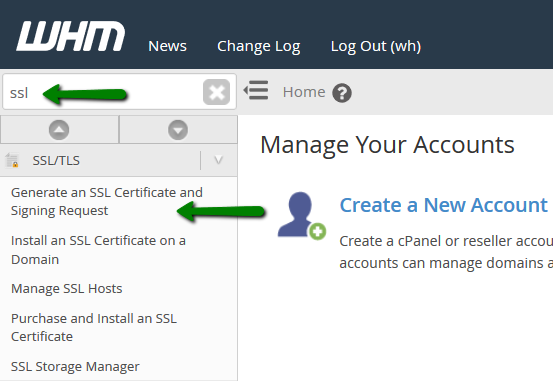Open help via the question mark icon
The image size is (553, 381).
tap(342, 93)
